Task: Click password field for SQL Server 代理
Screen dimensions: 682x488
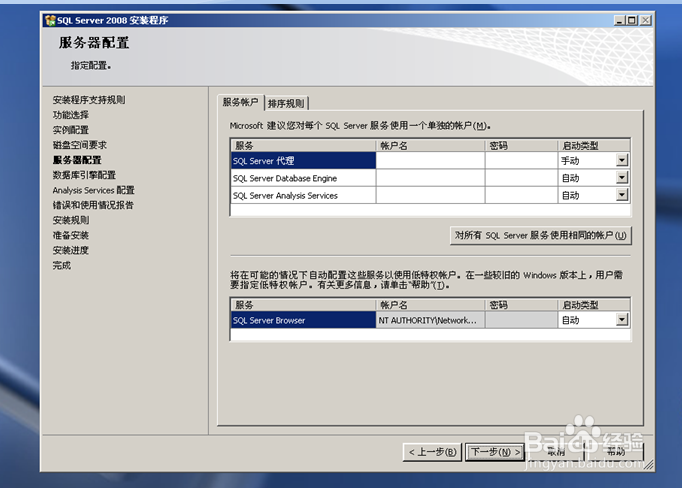Action: (x=521, y=160)
